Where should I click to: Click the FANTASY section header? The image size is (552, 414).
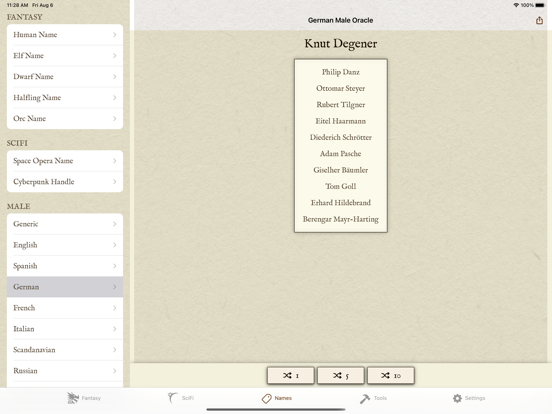pos(25,17)
